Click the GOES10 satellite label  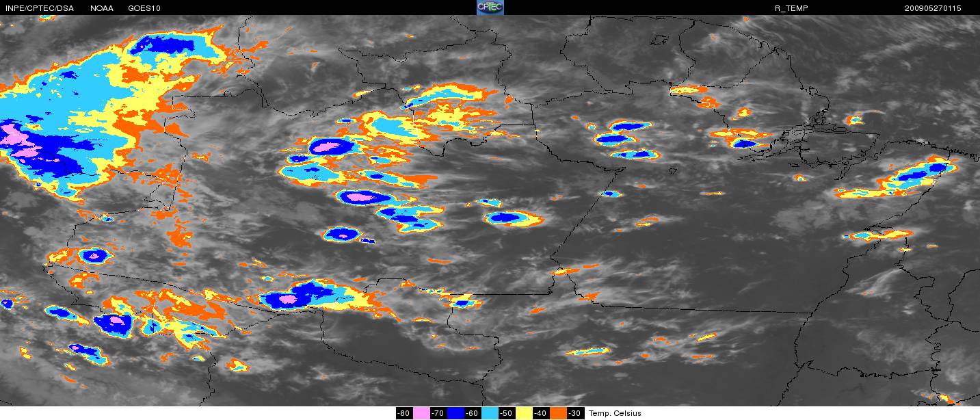(144, 8)
